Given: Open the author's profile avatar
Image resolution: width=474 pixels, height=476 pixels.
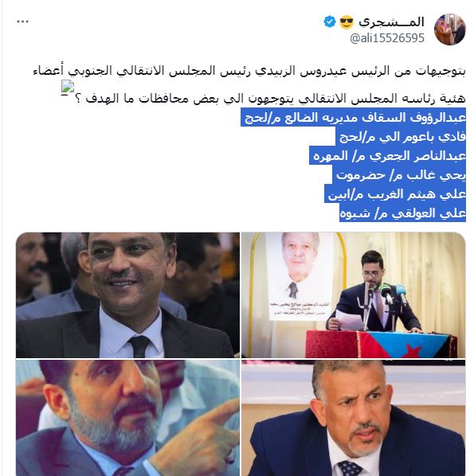Looking at the screenshot, I should (449, 29).
